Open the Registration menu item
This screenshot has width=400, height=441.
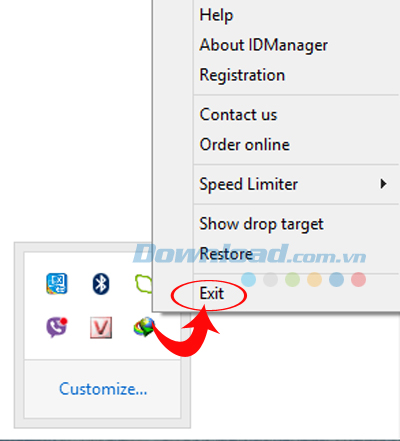[x=242, y=75]
